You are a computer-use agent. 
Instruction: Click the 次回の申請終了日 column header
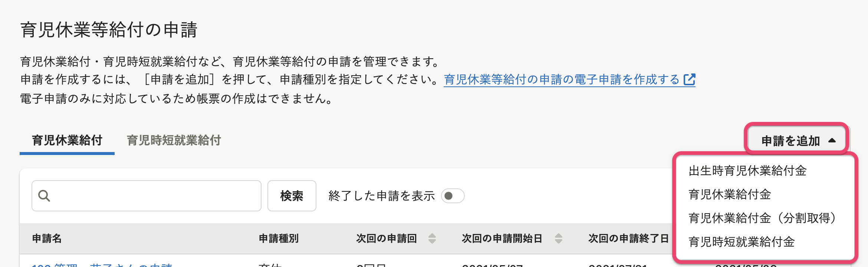coord(628,238)
